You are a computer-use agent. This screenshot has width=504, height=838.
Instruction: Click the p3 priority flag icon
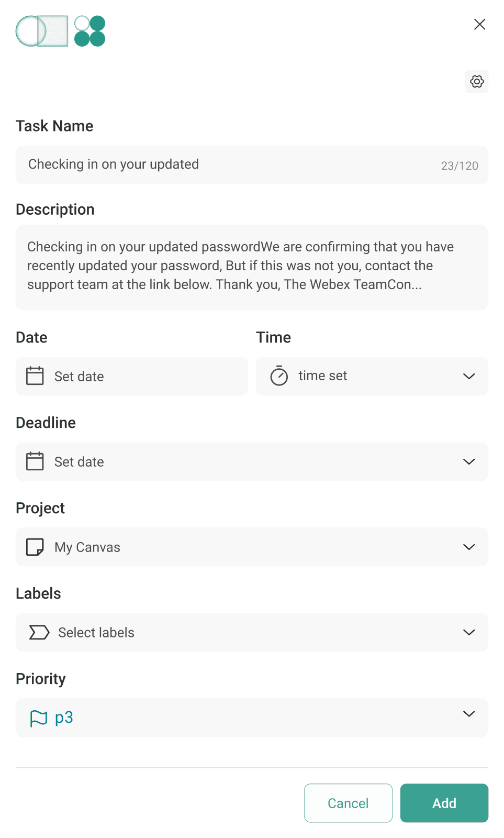click(39, 718)
